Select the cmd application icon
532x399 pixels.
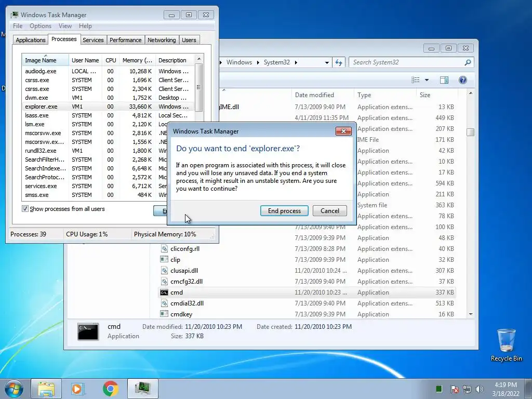click(x=164, y=292)
